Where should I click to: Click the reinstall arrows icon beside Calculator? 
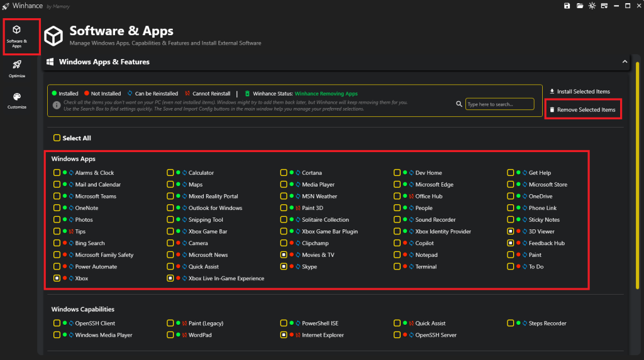click(185, 173)
